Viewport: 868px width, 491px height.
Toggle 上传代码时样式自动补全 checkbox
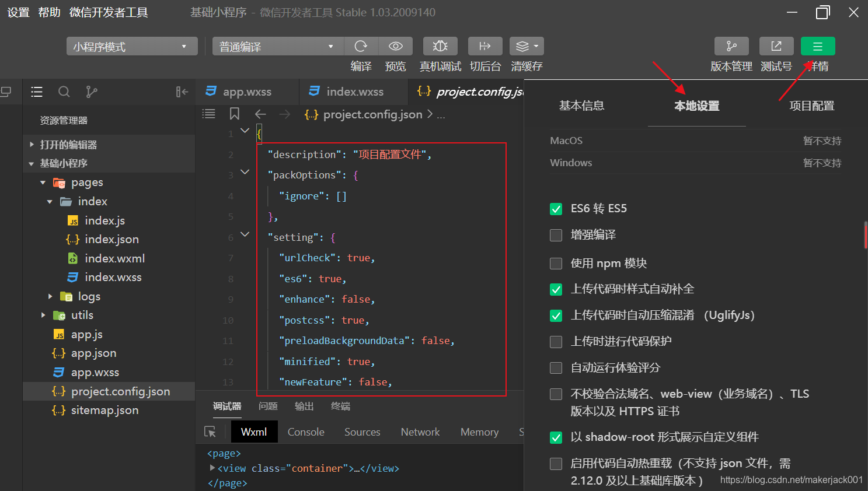pyautogui.click(x=556, y=289)
